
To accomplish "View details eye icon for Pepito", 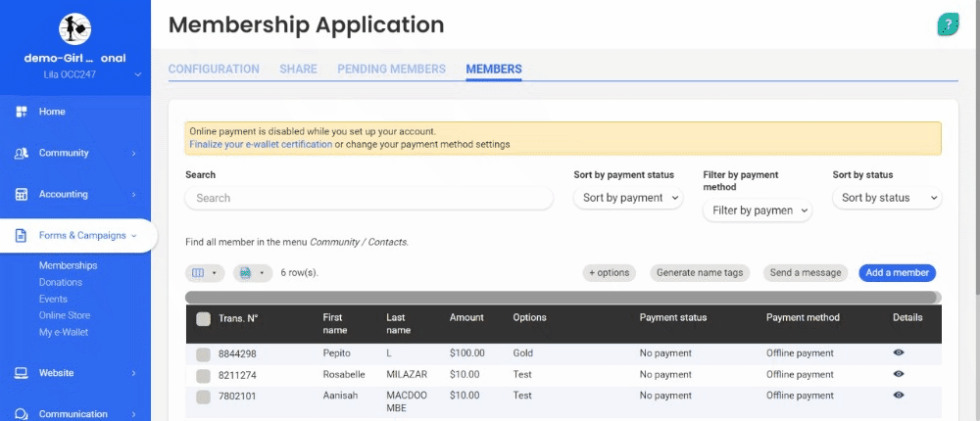I will pos(899,352).
